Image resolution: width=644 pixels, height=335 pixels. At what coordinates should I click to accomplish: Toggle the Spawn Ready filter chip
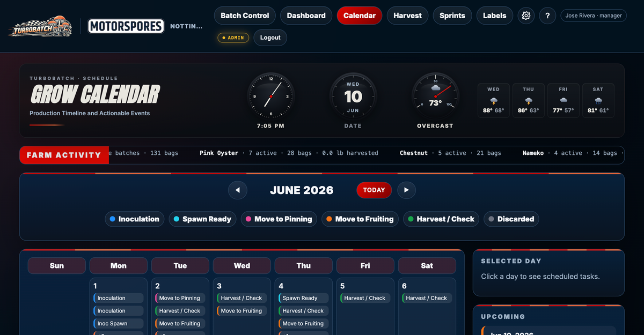pos(202,219)
